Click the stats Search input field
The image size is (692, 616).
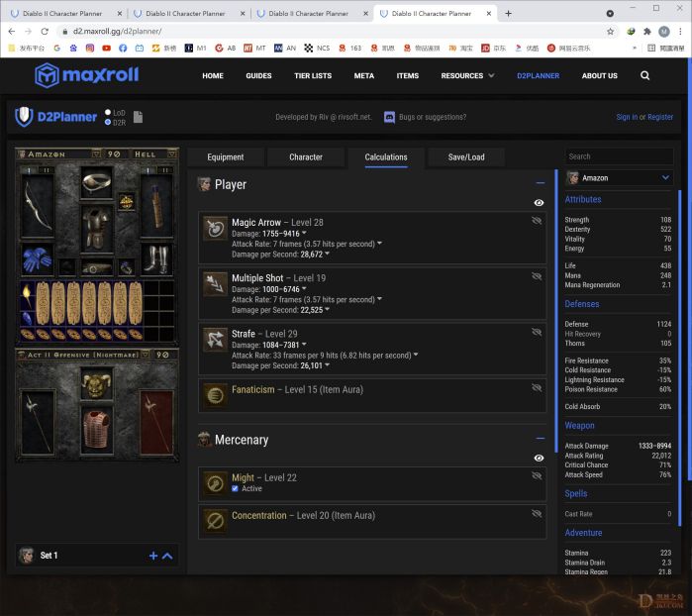tap(619, 156)
